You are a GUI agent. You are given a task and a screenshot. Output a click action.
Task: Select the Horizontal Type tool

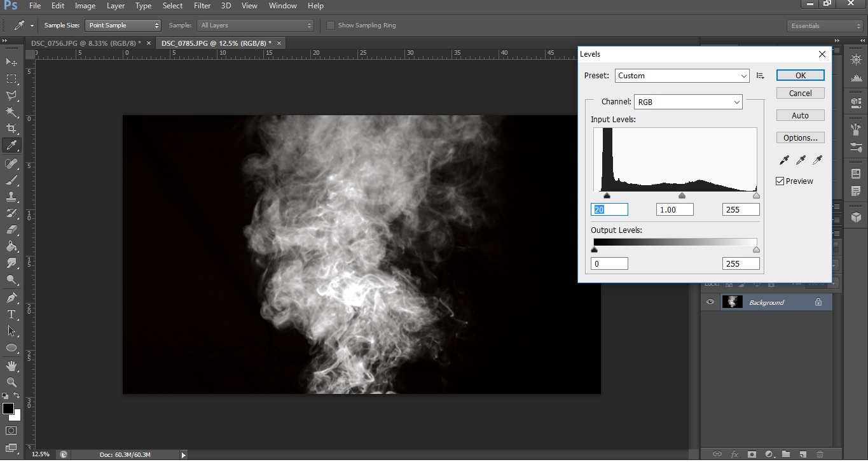click(11, 314)
